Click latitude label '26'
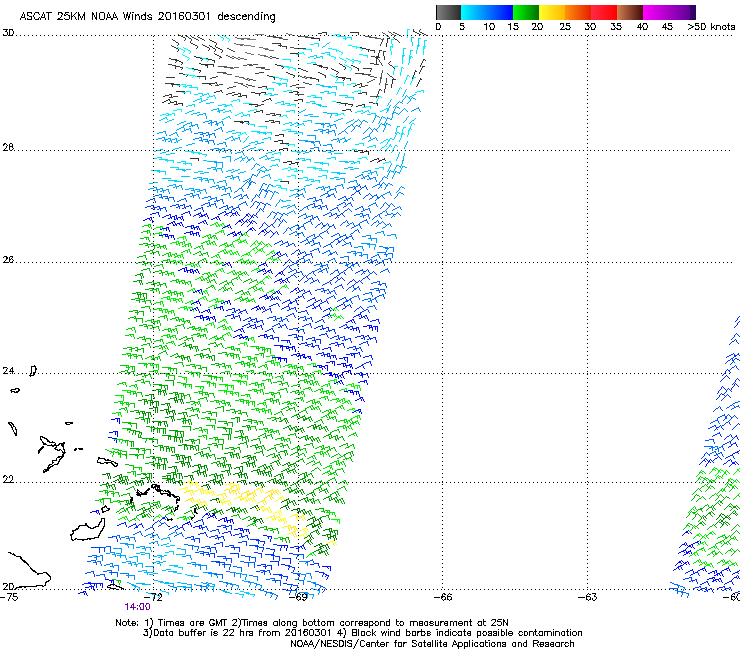 (8, 260)
